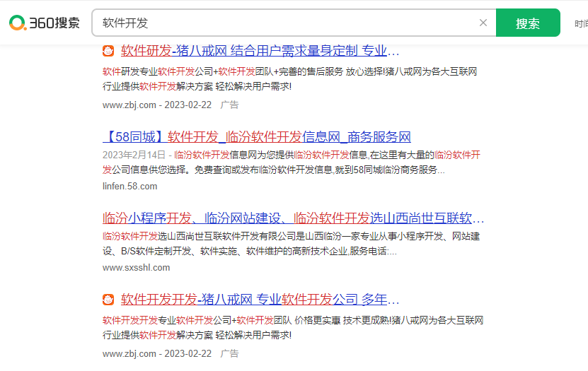
Task: Click www.zbj.com URL under 软件开发开发 result
Action: click(129, 353)
